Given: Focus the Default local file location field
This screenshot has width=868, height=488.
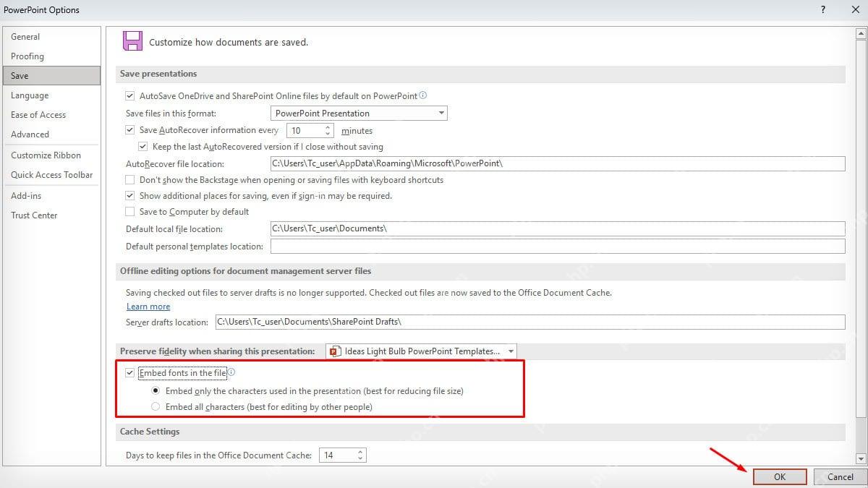Looking at the screenshot, I should tap(558, 228).
